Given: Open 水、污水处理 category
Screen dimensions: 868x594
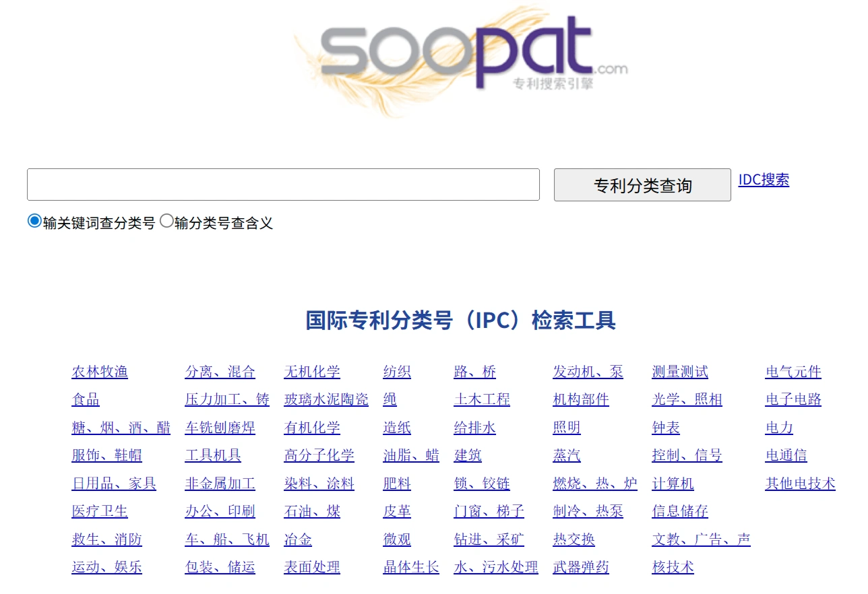Looking at the screenshot, I should [x=496, y=567].
